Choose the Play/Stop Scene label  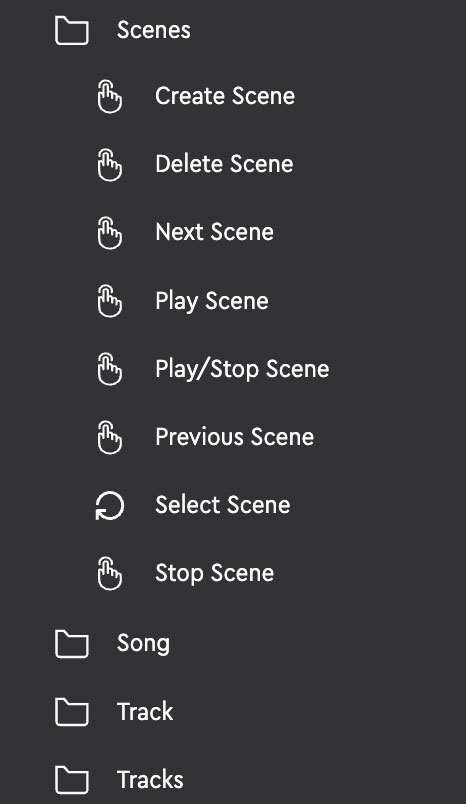(242, 370)
